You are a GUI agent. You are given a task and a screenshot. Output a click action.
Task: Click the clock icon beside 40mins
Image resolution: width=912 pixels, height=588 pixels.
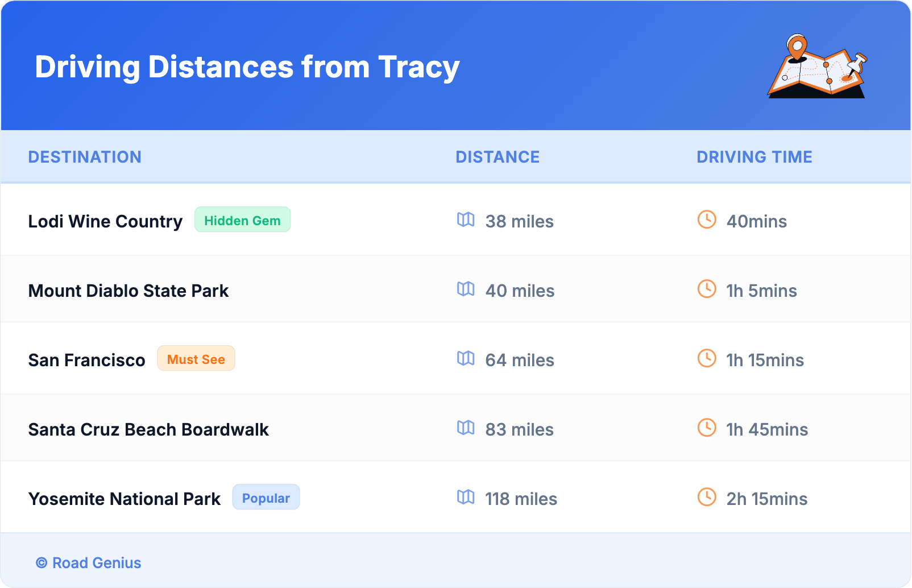pyautogui.click(x=707, y=220)
